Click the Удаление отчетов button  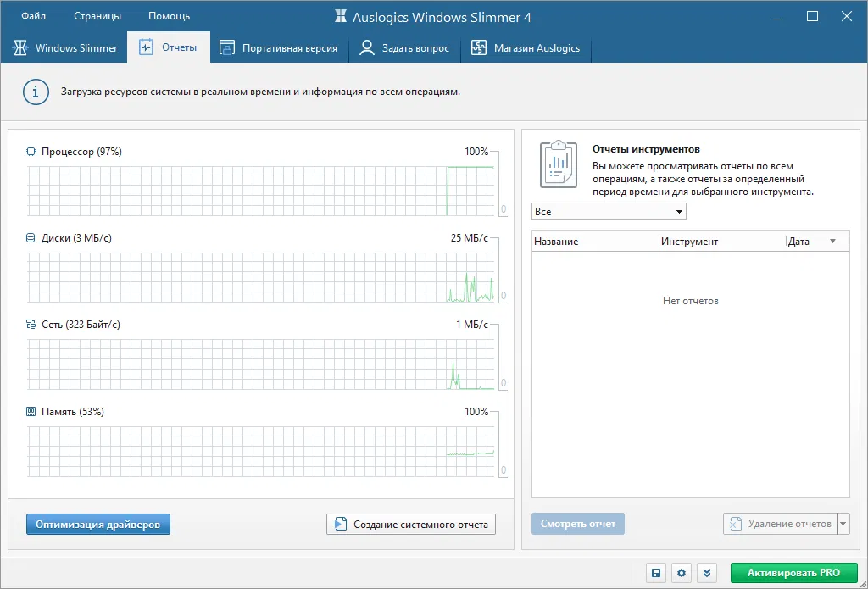pyautogui.click(x=781, y=524)
